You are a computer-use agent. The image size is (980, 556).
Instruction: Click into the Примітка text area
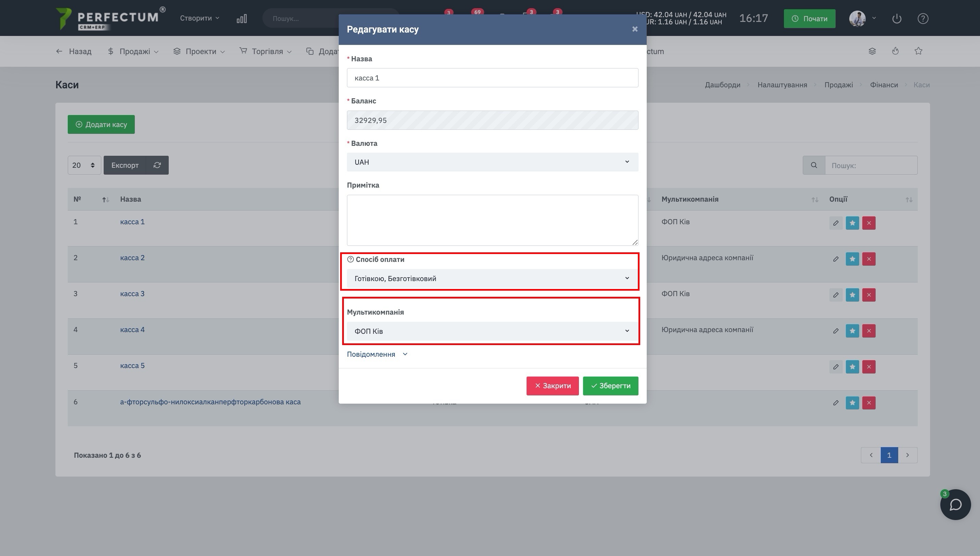click(x=492, y=220)
